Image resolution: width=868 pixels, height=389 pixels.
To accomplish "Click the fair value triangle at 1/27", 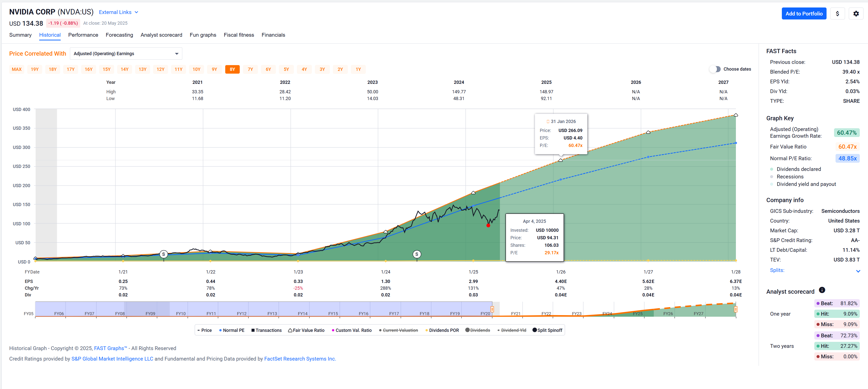I will click(648, 132).
